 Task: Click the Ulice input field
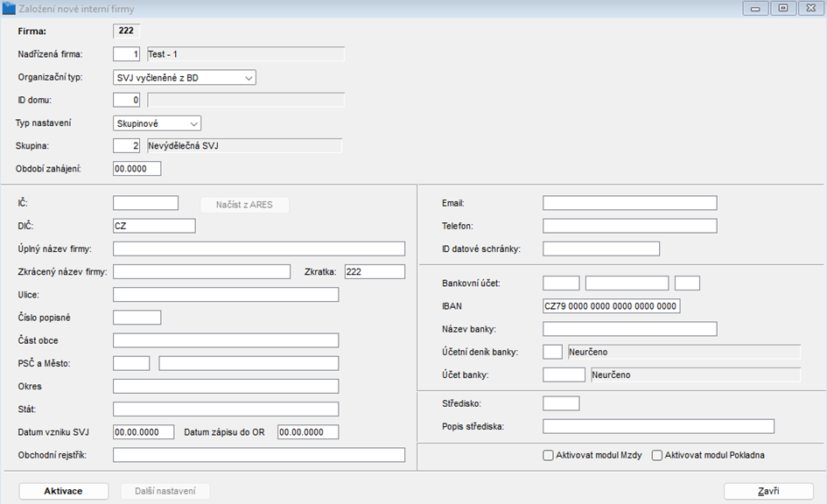click(226, 295)
